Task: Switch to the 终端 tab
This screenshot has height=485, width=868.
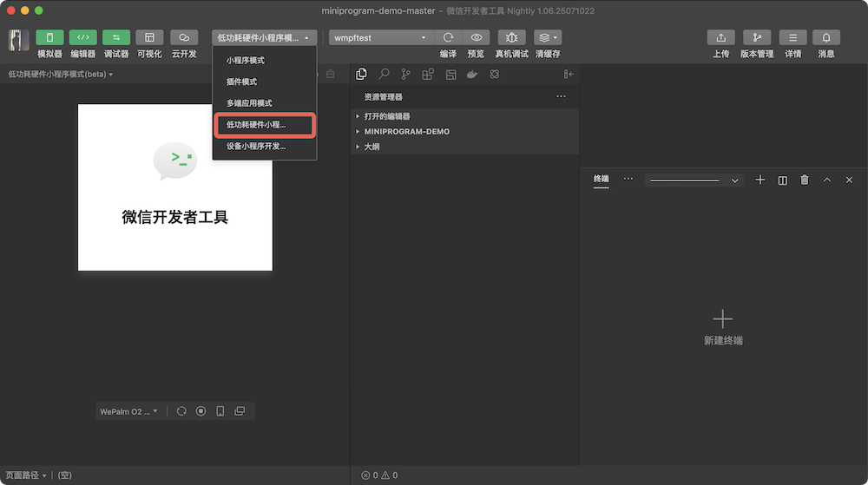Action: click(601, 179)
